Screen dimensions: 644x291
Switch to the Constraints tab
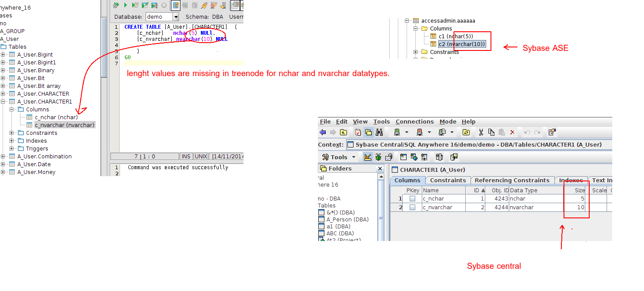coord(448,181)
